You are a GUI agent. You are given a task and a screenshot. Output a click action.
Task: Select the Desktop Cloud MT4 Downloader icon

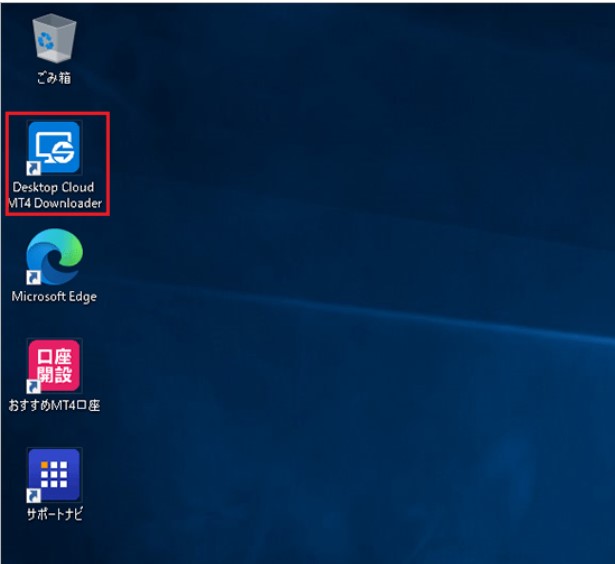coord(54,148)
